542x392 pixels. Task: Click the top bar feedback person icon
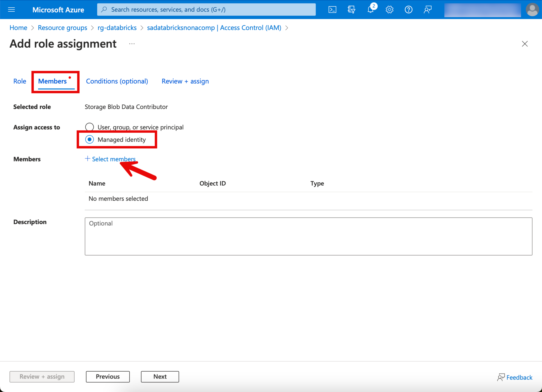click(x=427, y=10)
